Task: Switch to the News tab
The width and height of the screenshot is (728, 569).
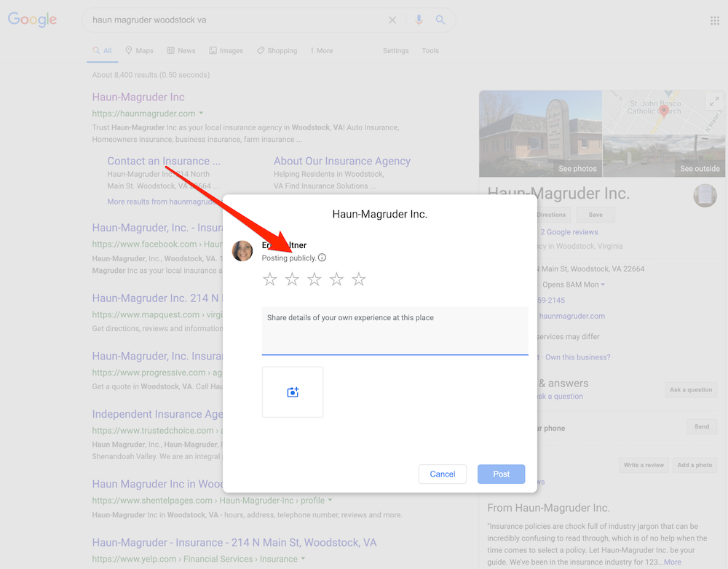Action: coord(181,51)
